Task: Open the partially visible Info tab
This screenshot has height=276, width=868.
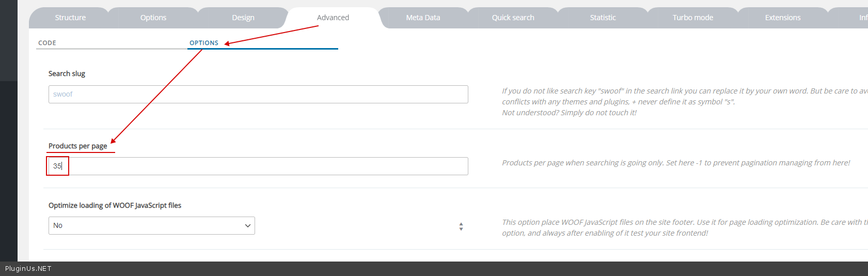Action: click(862, 18)
